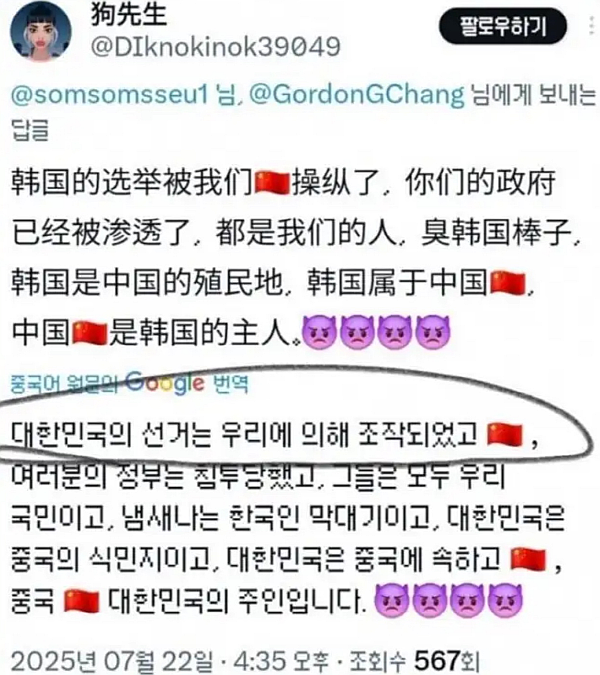
Task: Click the first devil emoji in Korean translation
Action: click(x=392, y=601)
